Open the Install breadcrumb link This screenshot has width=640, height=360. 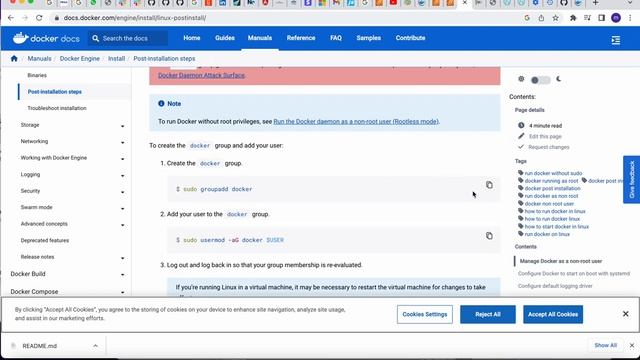click(x=116, y=58)
